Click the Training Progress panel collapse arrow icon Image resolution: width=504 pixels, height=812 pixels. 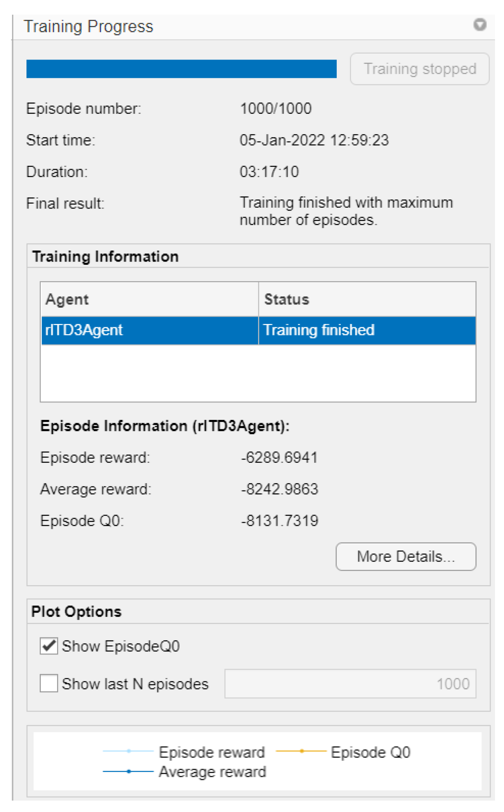pyautogui.click(x=480, y=25)
